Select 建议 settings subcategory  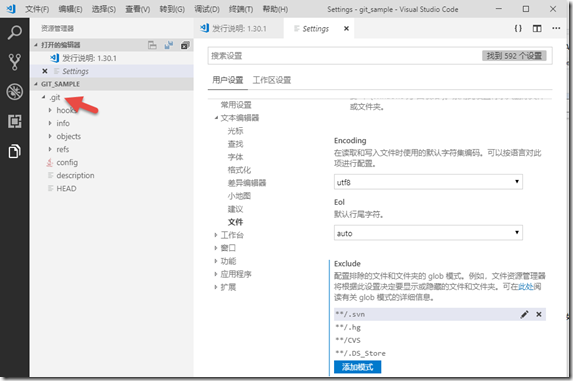(x=235, y=209)
